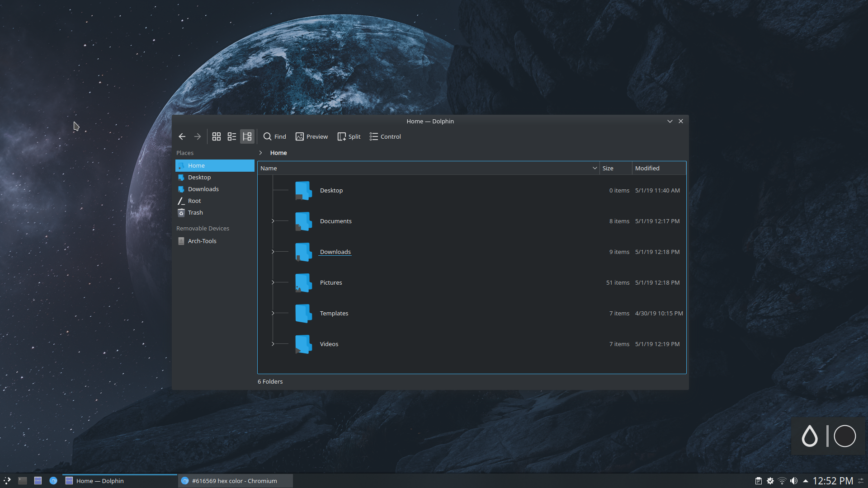
Task: Sort by Modified column header
Action: pos(659,168)
